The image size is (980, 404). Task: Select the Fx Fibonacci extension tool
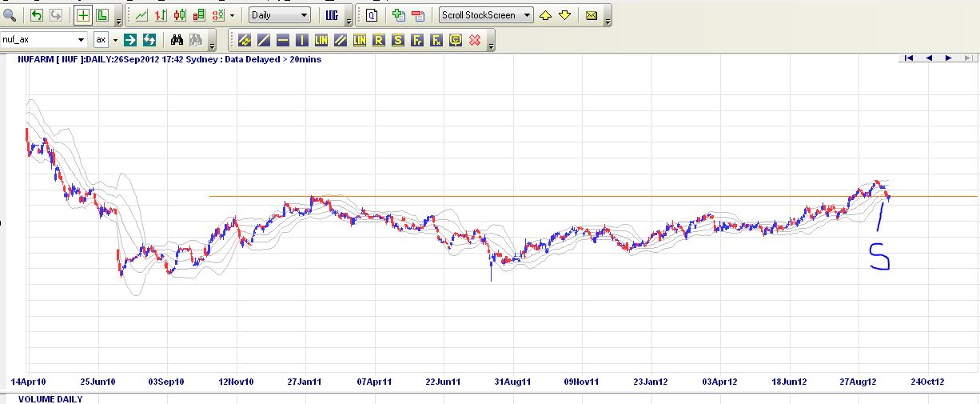(436, 40)
